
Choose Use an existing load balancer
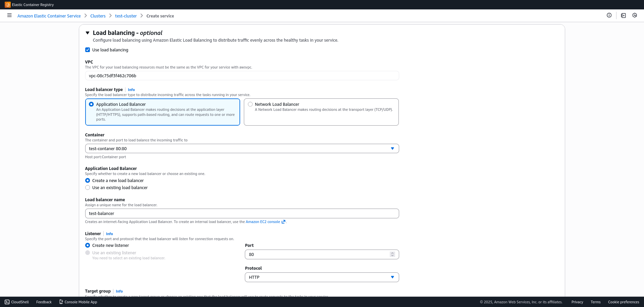click(x=87, y=187)
